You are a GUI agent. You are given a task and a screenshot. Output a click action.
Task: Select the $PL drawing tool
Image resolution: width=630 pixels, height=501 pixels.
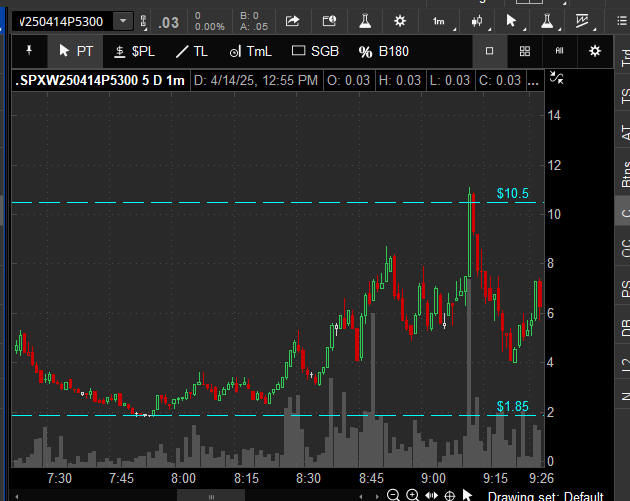(135, 51)
